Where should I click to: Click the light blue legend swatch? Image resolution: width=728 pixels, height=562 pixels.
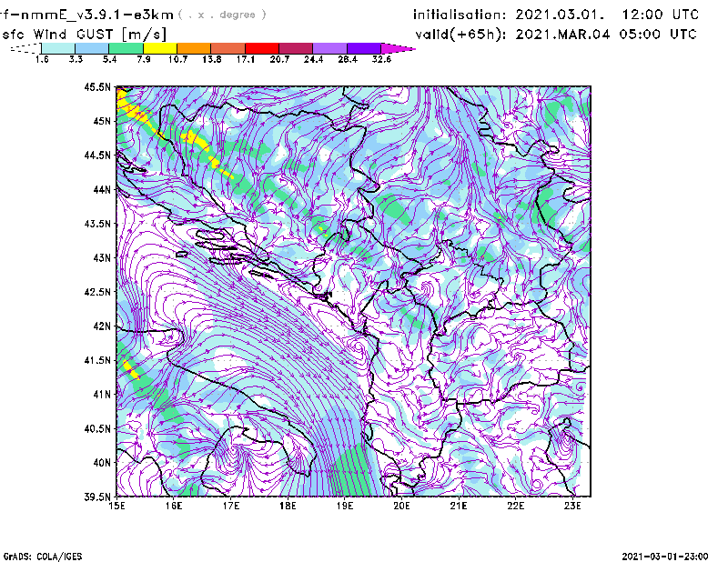[x=92, y=48]
